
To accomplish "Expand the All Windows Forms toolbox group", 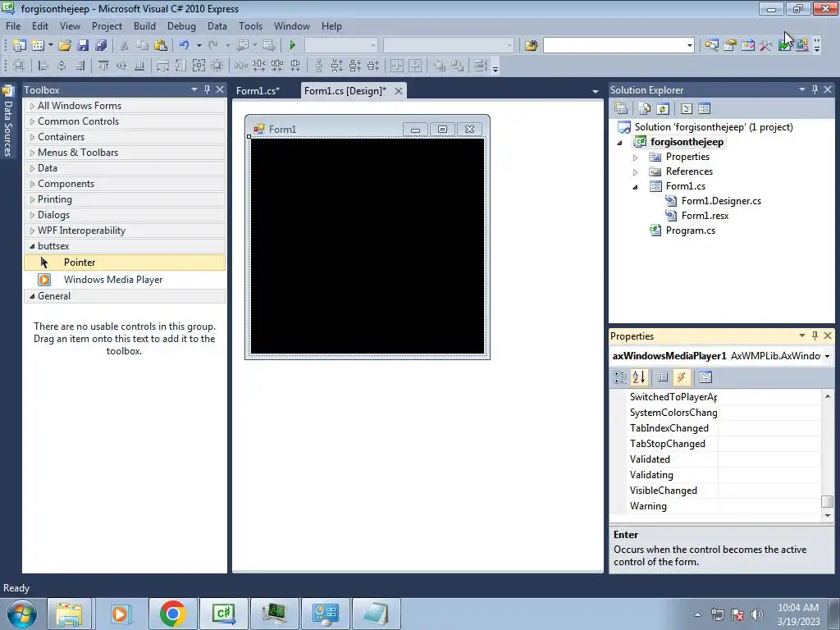I will point(32,106).
